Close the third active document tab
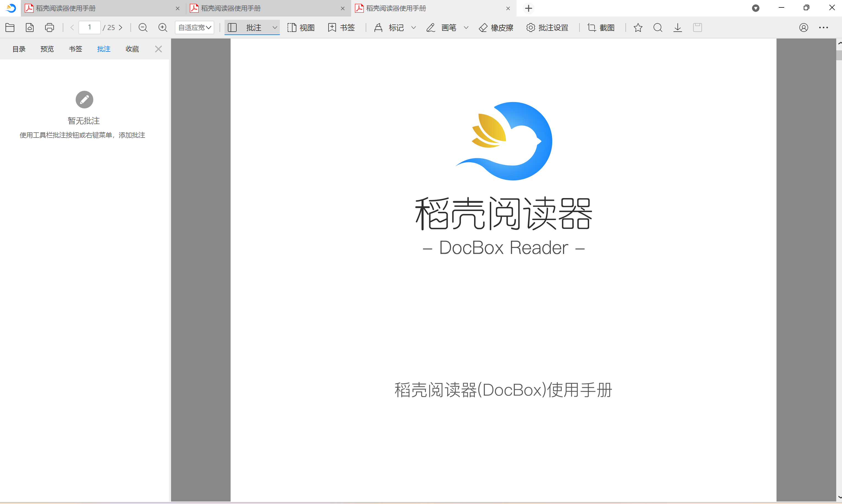Viewport: 842px width, 504px height. click(x=508, y=9)
